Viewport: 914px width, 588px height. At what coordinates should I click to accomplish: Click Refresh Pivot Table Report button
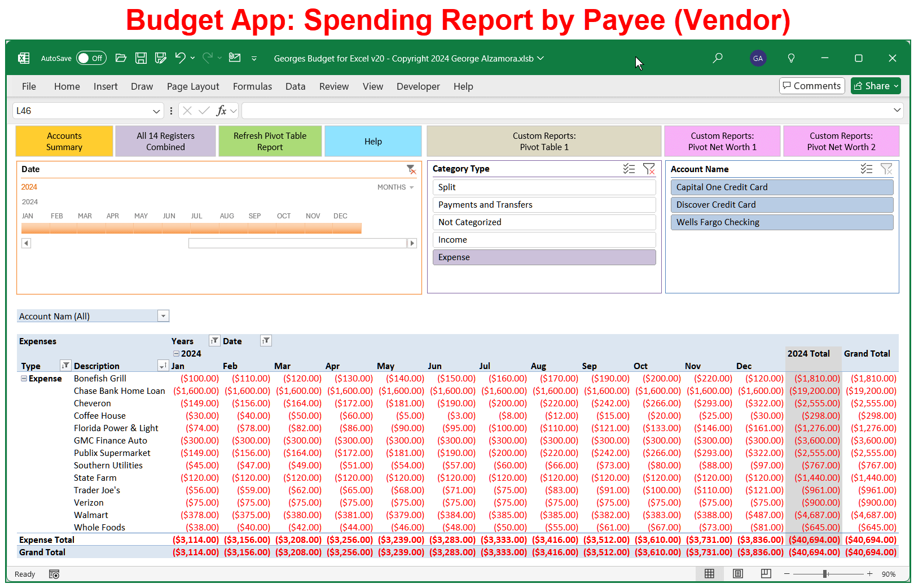click(270, 141)
